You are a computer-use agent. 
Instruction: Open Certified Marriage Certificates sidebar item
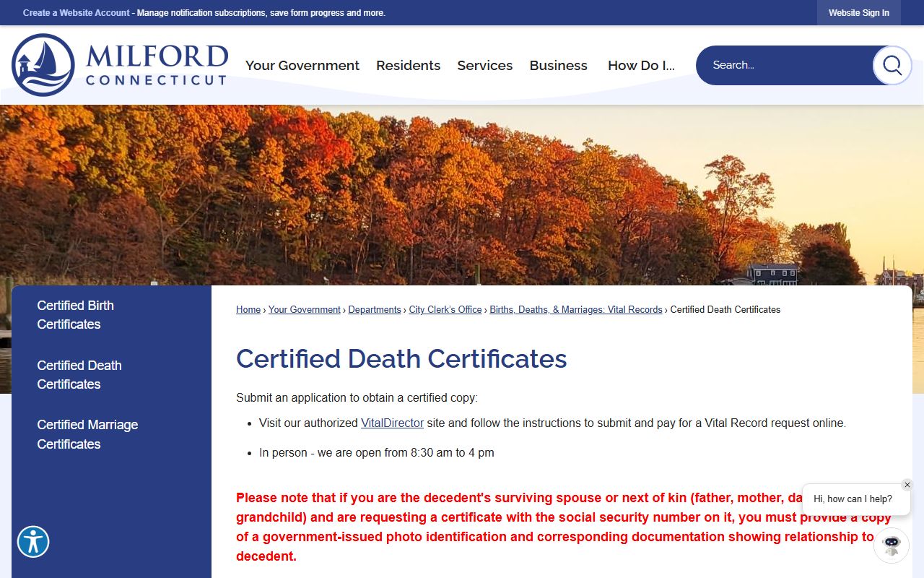[87, 434]
